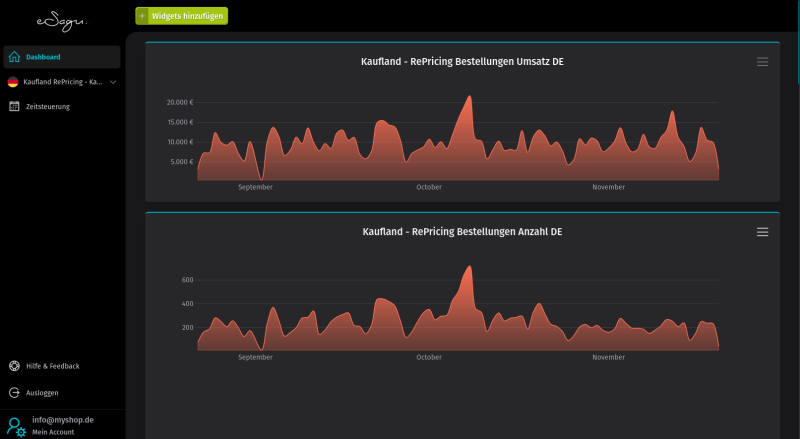Click the October peak in Anzahl chart
The image size is (800, 439).
point(469,267)
